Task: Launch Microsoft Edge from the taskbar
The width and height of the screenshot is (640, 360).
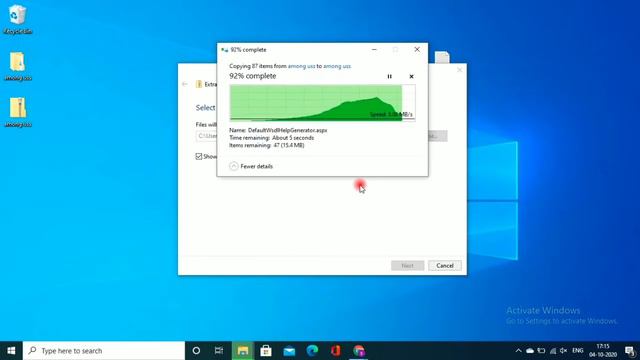Action: (x=313, y=351)
